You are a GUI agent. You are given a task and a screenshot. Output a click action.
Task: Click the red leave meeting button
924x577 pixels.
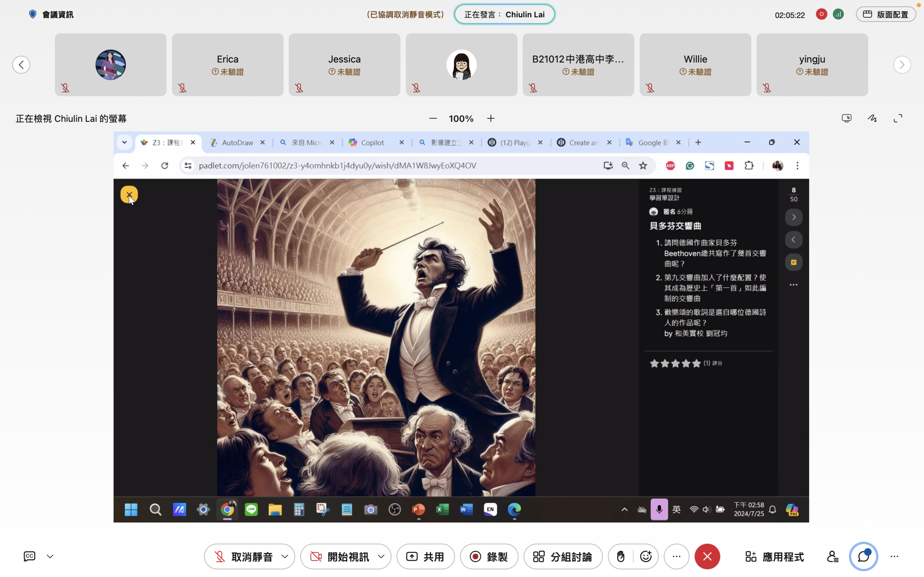[x=707, y=556]
